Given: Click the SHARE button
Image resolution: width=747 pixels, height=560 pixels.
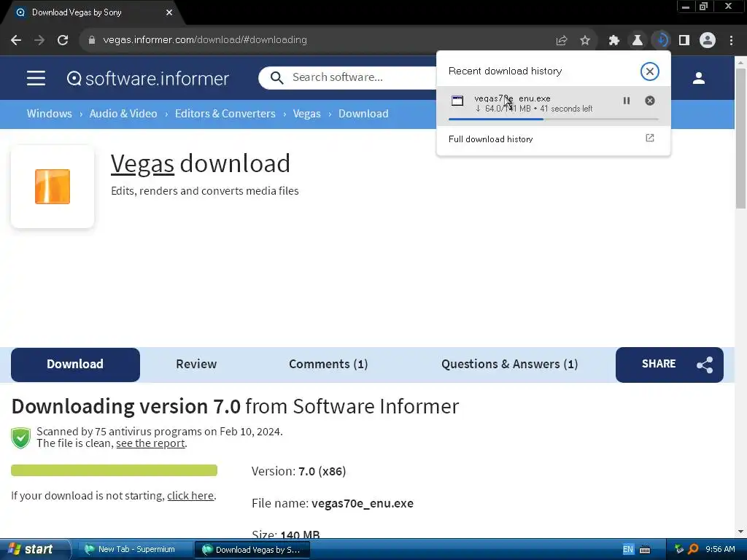Looking at the screenshot, I should point(670,365).
